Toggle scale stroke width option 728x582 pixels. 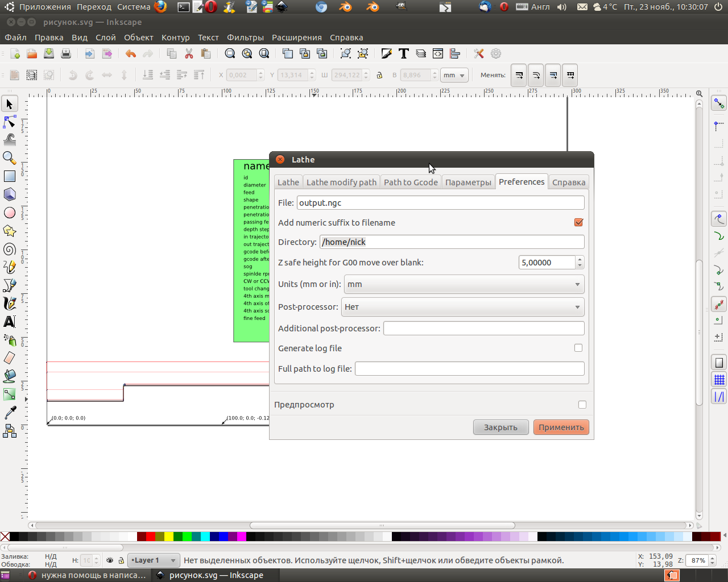[519, 75]
